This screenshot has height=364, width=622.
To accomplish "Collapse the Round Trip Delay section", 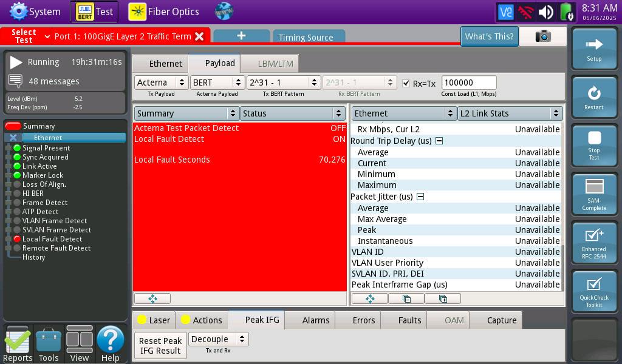I will pos(439,141).
